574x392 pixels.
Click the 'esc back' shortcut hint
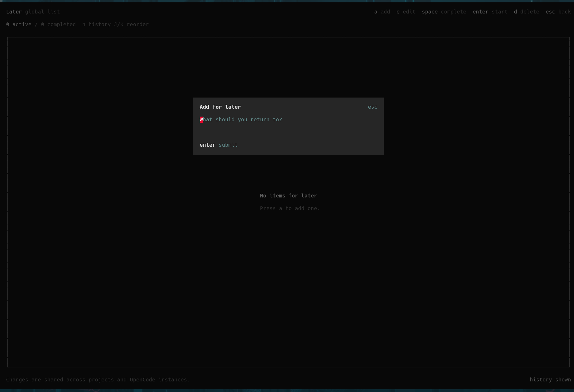(x=558, y=12)
